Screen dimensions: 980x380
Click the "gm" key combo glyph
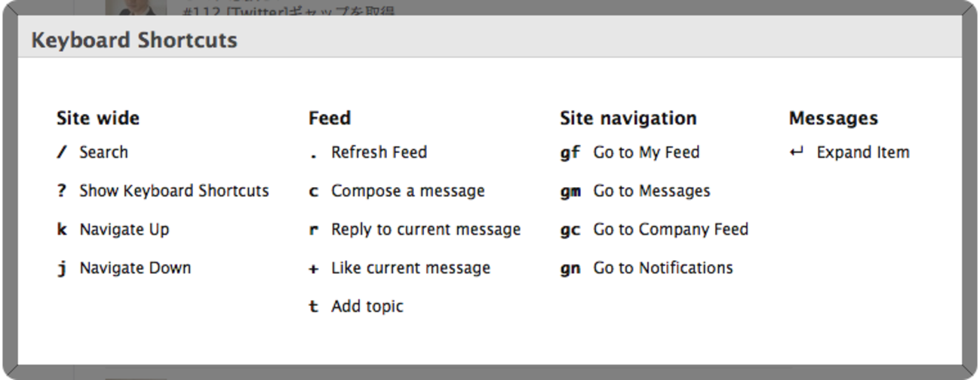click(x=570, y=192)
